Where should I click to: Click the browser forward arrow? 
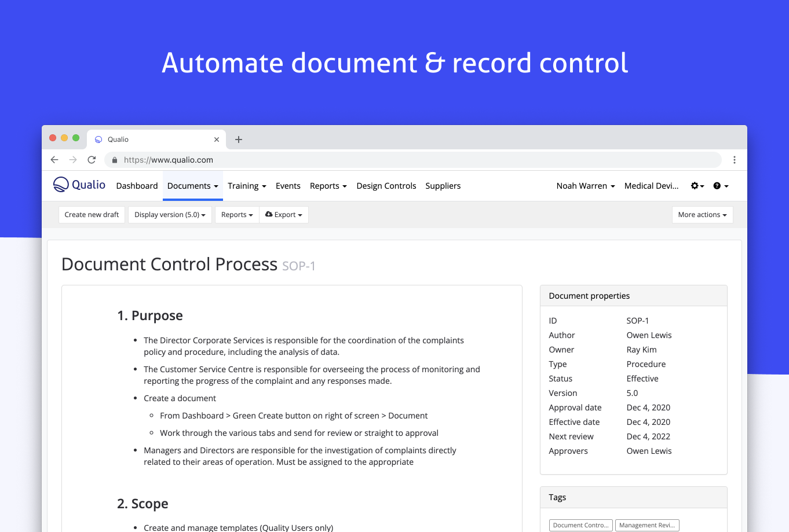(x=73, y=160)
